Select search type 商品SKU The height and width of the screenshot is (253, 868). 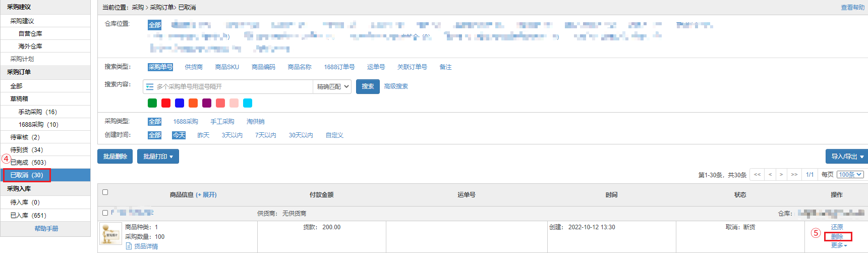click(227, 67)
